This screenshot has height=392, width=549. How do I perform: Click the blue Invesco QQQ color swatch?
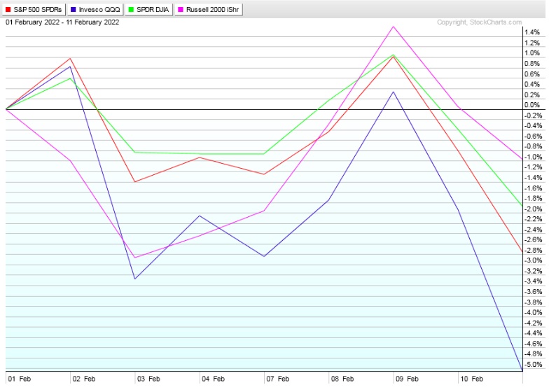[x=73, y=10]
